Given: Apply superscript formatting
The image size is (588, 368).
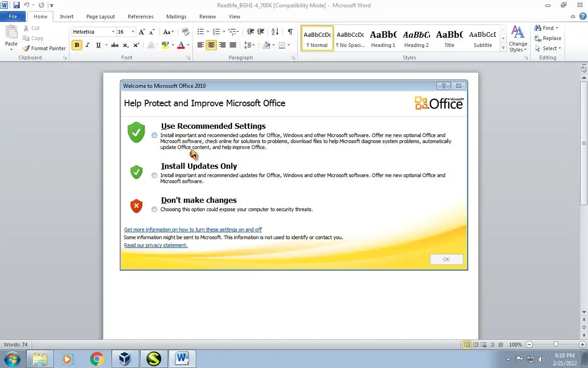Looking at the screenshot, I should (136, 45).
